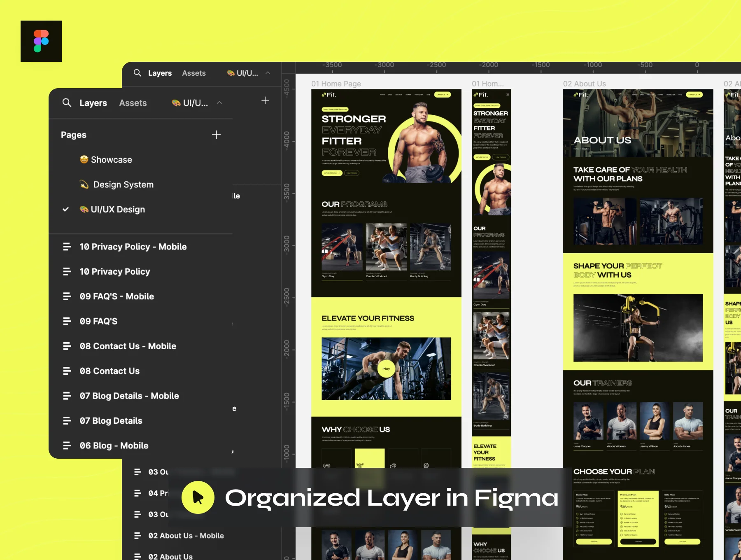Click the chevron in the back Layers panel

pyautogui.click(x=268, y=73)
